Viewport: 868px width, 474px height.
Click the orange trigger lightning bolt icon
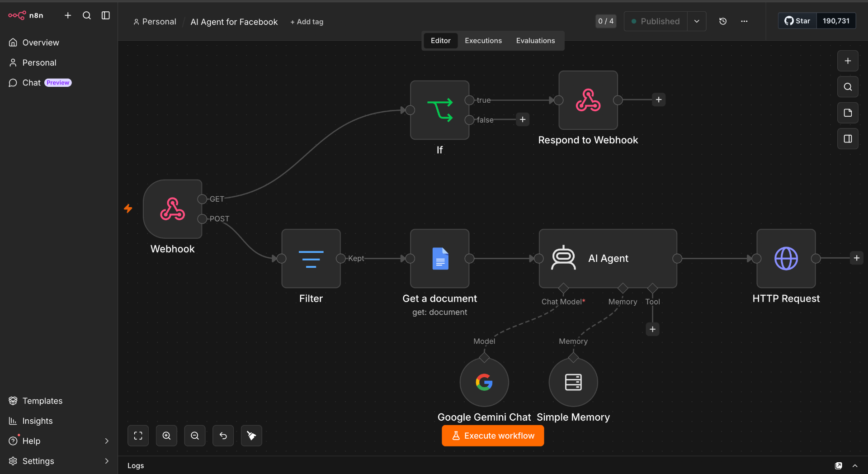pos(128,209)
